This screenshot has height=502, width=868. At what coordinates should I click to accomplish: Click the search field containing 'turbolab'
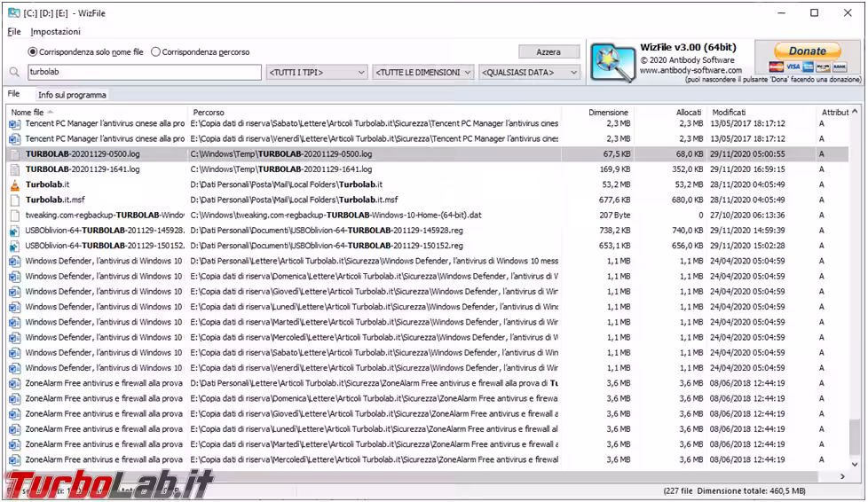click(143, 73)
